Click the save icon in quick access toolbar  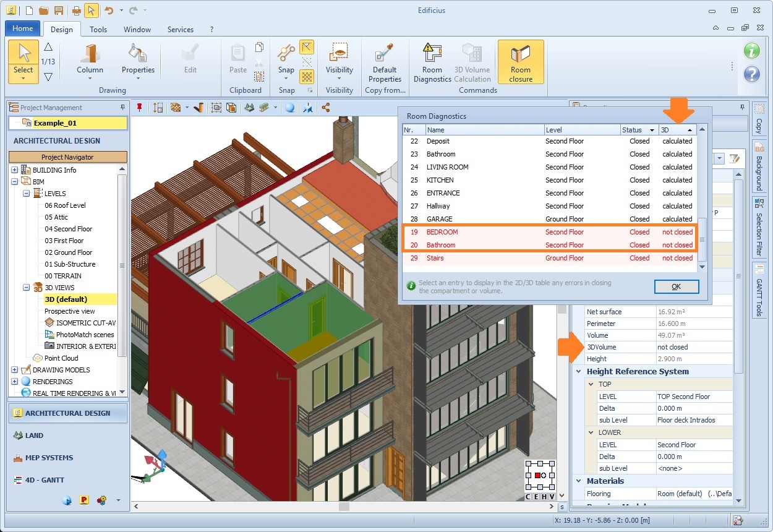click(x=58, y=11)
